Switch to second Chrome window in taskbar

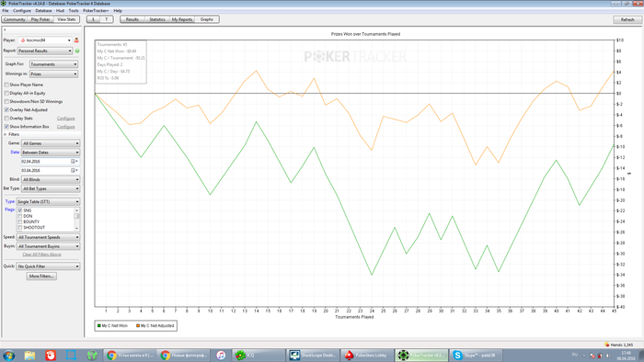tap(184, 356)
